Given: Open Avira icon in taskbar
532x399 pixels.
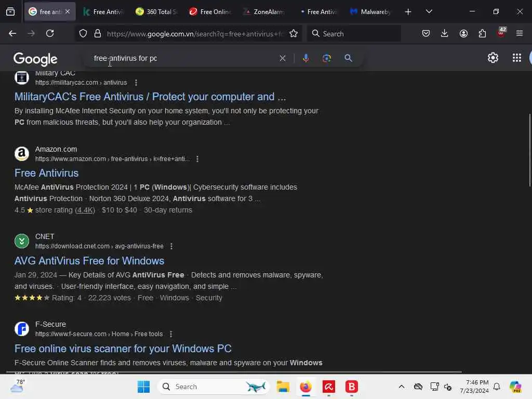Looking at the screenshot, I should click(328, 387).
